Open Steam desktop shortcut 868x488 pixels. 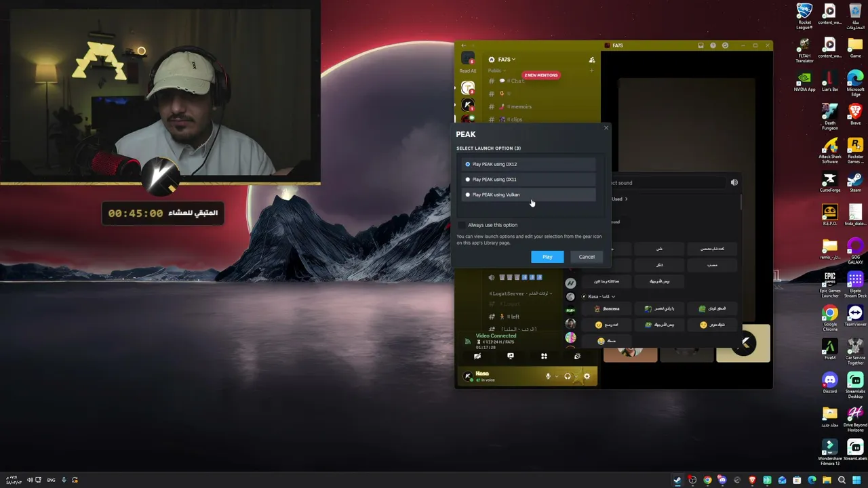point(855,182)
